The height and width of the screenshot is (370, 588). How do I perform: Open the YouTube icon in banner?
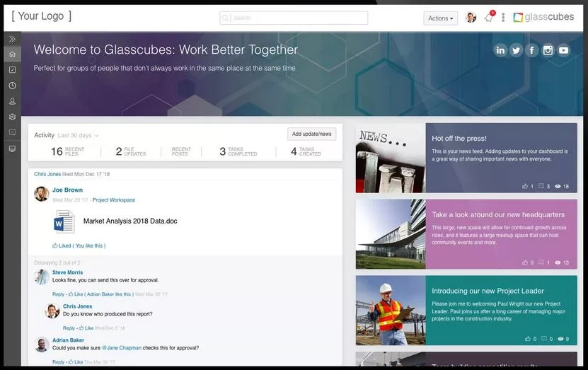563,50
